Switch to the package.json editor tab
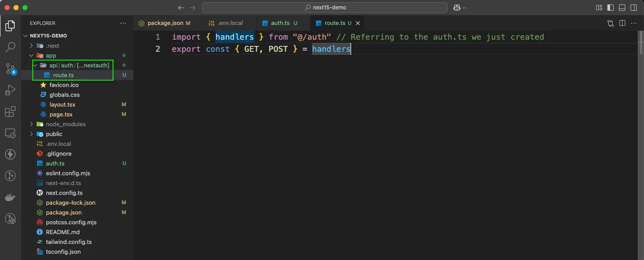Image resolution: width=644 pixels, height=260 pixels. click(x=168, y=23)
